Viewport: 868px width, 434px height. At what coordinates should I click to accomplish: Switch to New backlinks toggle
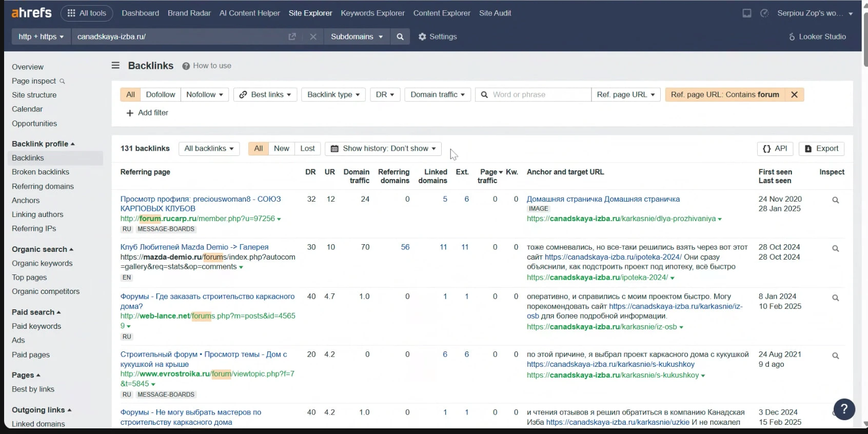[x=281, y=149]
